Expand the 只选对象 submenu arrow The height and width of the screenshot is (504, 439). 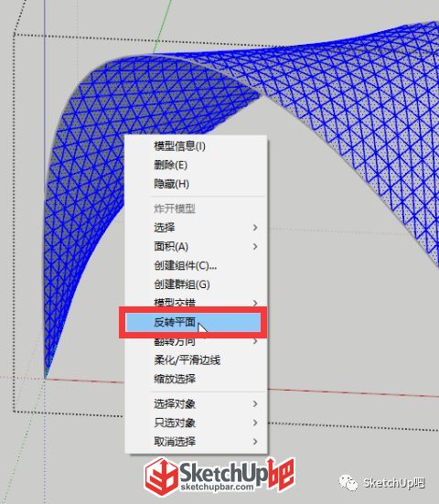pos(255,423)
